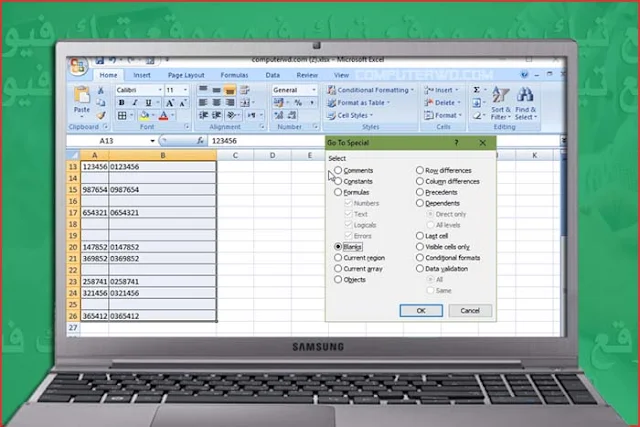Click the Merge and Center icon
Image resolution: width=640 pixels, height=427 pixels.
coord(245,102)
